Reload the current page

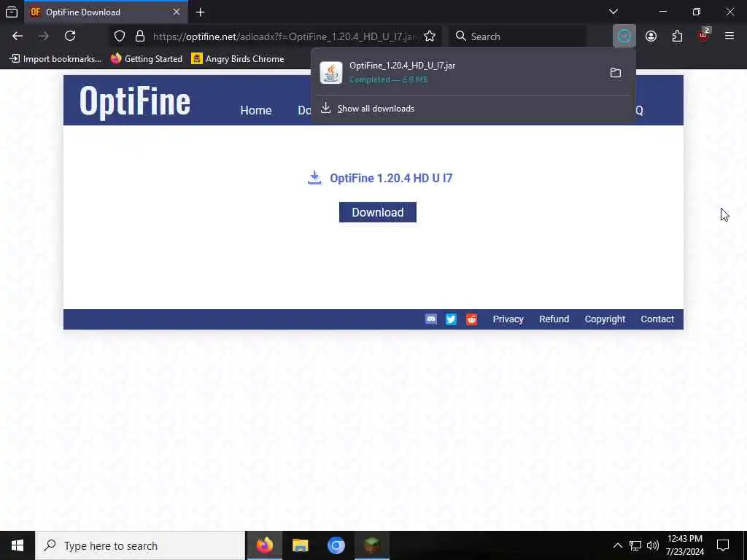click(x=70, y=36)
